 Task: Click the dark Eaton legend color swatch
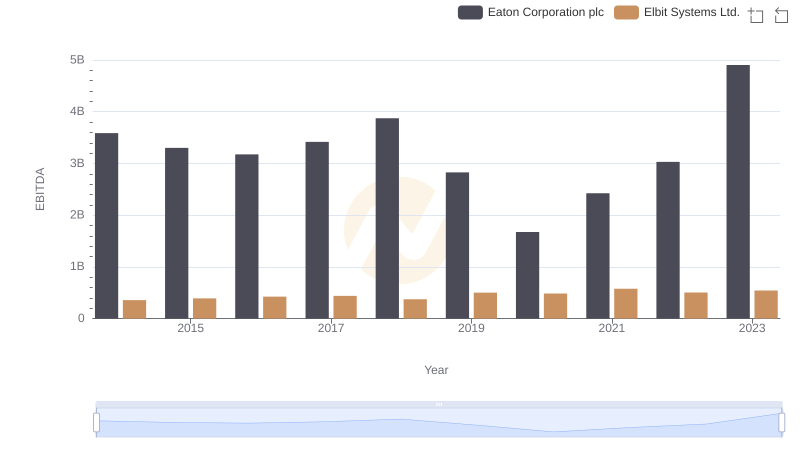pyautogui.click(x=470, y=13)
